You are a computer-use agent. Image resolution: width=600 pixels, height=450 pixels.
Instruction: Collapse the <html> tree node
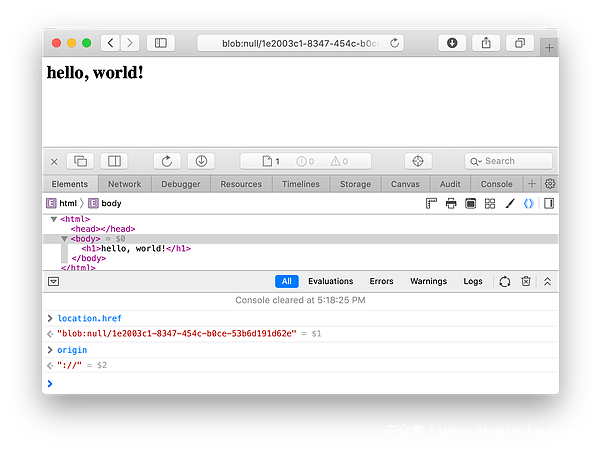[54, 219]
